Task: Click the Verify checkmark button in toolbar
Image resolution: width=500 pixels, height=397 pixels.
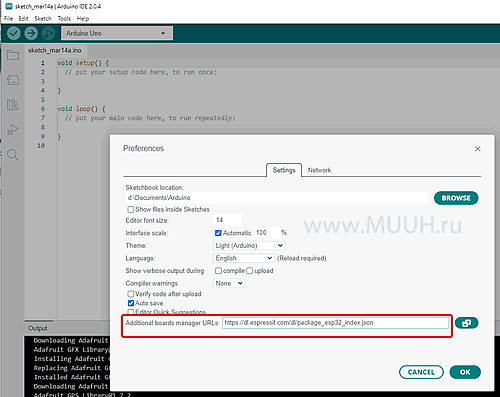Action: (14, 33)
